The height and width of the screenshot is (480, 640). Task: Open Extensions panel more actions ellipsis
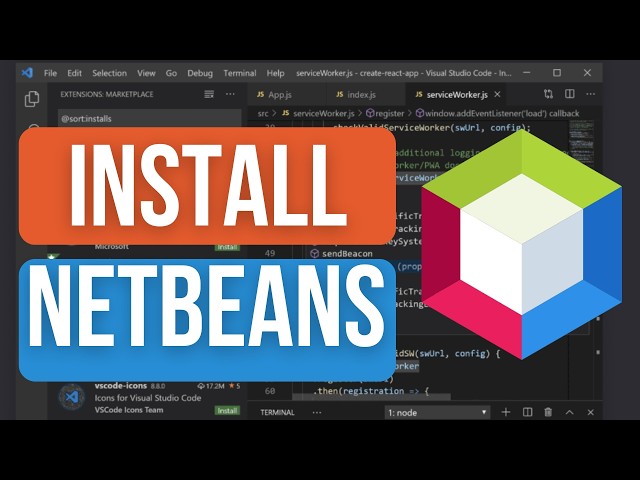(230, 94)
